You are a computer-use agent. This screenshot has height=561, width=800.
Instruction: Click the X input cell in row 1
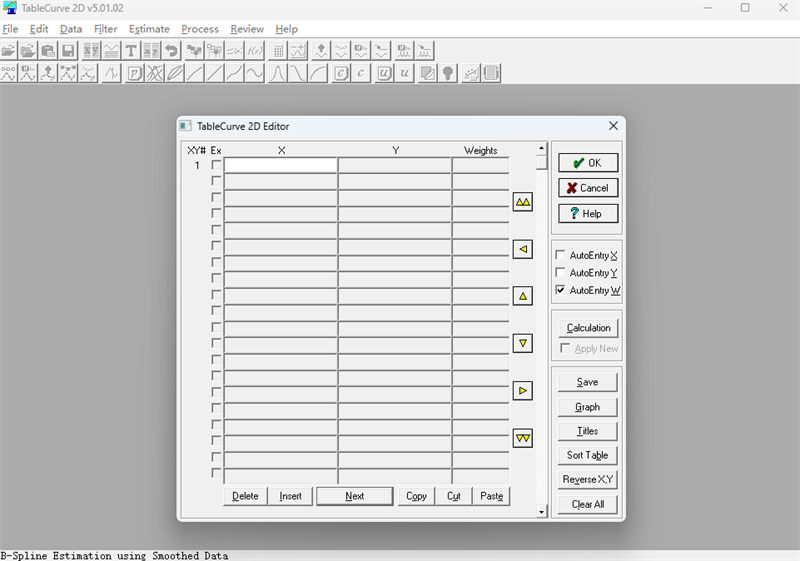[x=281, y=165]
